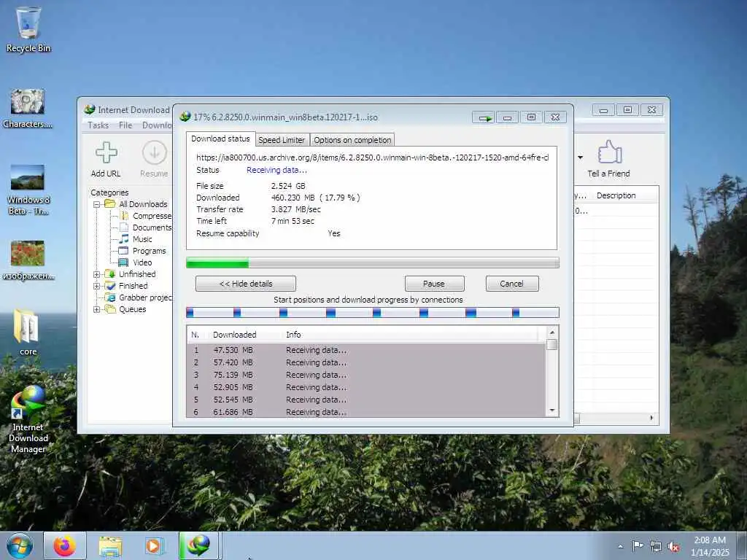Click the connections list scroll up arrow
747x560 pixels.
(x=552, y=332)
